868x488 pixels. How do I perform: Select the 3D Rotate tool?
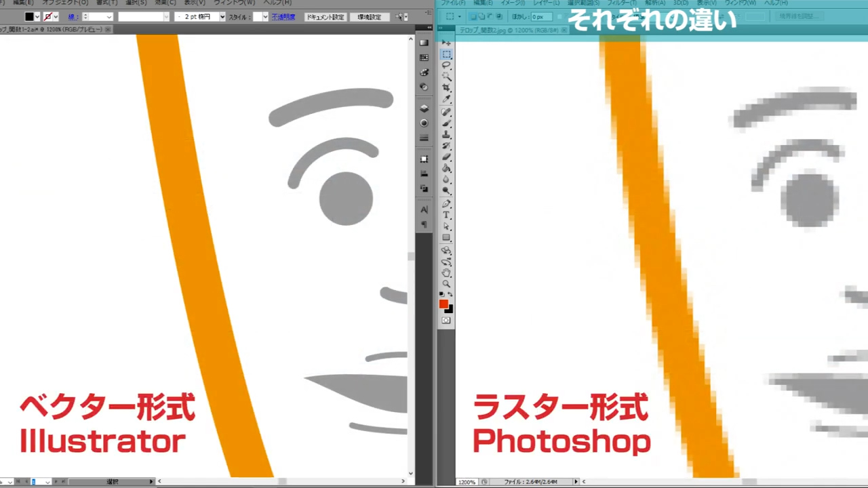click(446, 250)
